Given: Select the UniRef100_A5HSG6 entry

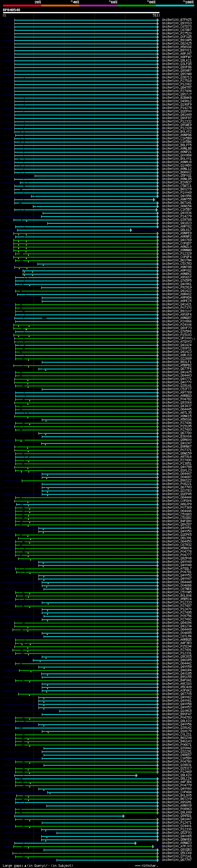Looking at the screenshot, I should [x=177, y=419].
